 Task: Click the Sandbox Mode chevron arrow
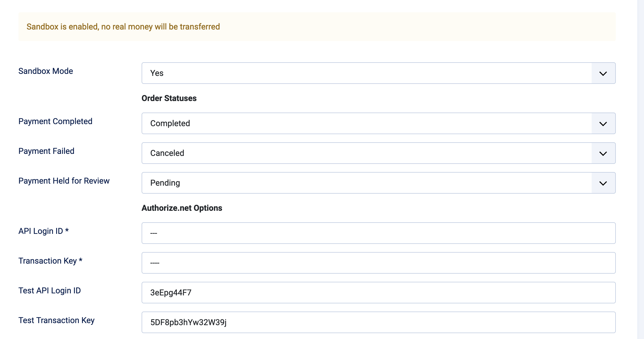(x=603, y=73)
